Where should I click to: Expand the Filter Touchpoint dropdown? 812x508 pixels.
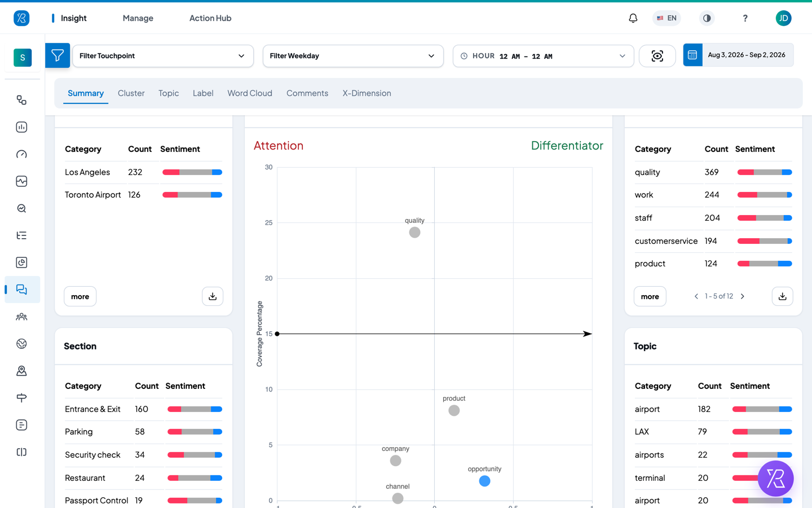(163, 56)
